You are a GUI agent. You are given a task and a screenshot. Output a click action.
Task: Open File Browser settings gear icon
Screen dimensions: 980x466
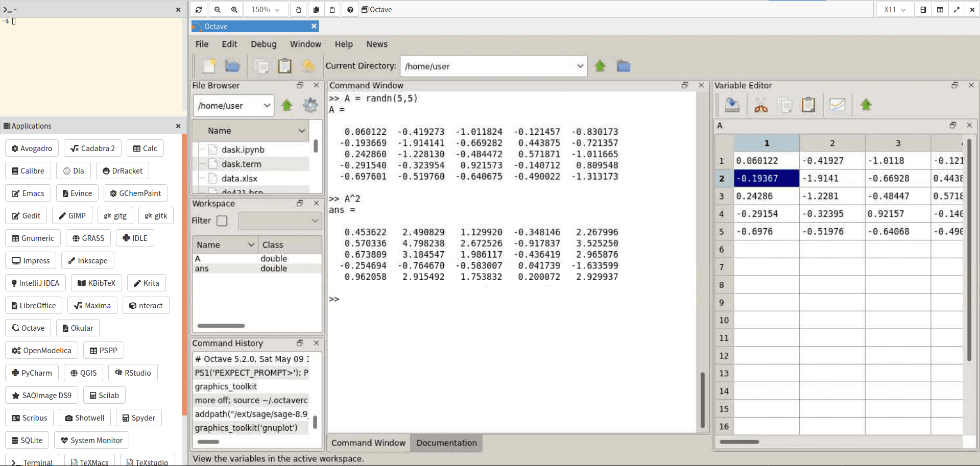click(x=310, y=106)
